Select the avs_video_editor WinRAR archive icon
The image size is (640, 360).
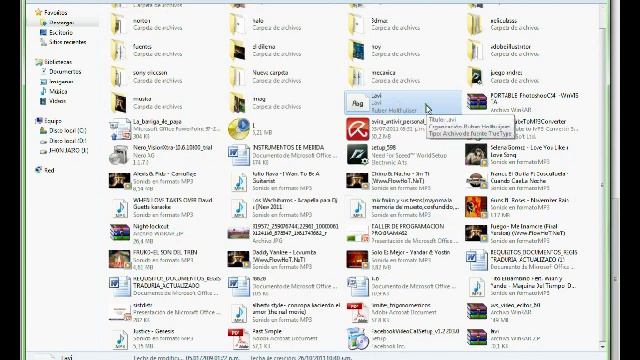(x=476, y=311)
